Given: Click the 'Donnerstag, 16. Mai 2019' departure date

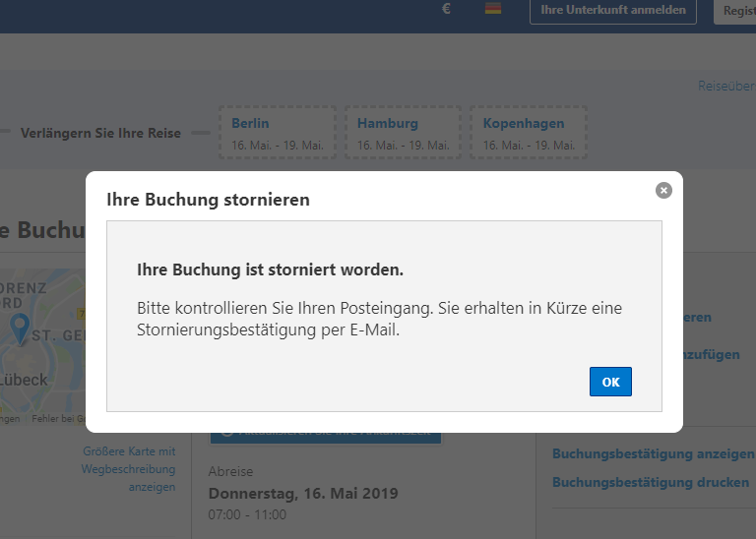Looking at the screenshot, I should click(x=303, y=493).
